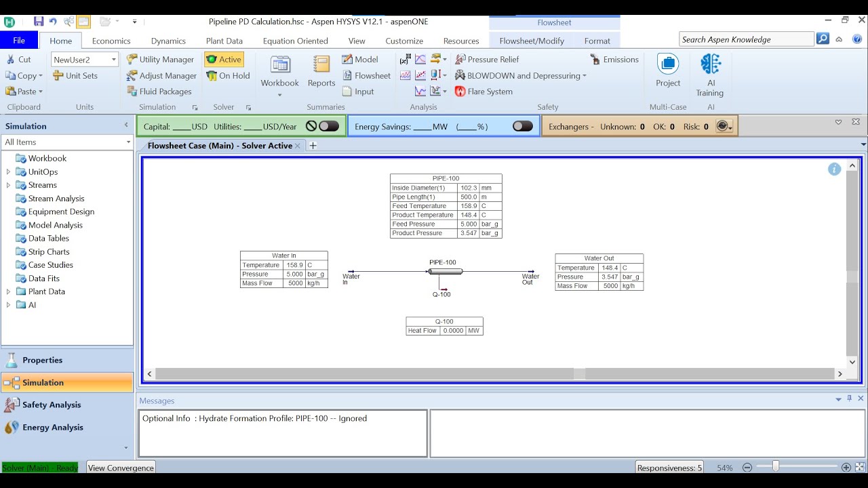Save the case with the floppy disk icon

tap(39, 22)
